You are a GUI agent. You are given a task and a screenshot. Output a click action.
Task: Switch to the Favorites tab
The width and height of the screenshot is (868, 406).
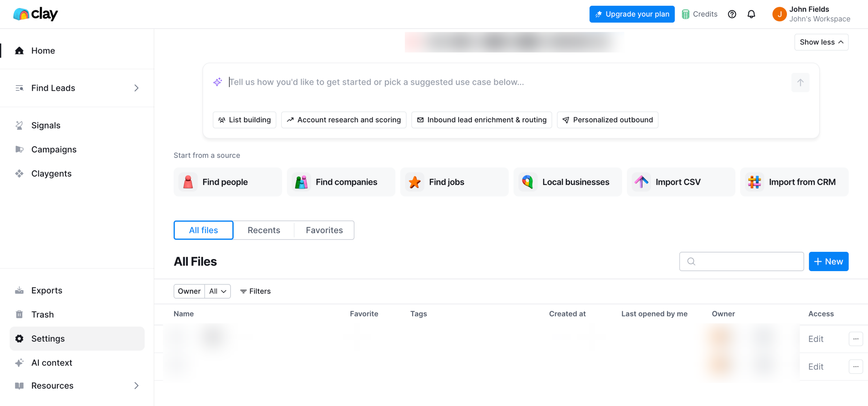pyautogui.click(x=324, y=230)
